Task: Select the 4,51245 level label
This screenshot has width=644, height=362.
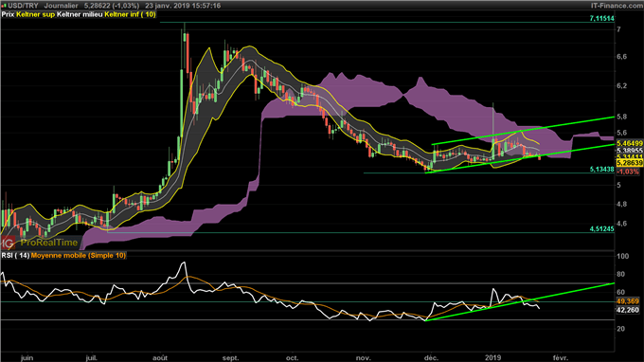Action: (x=601, y=229)
